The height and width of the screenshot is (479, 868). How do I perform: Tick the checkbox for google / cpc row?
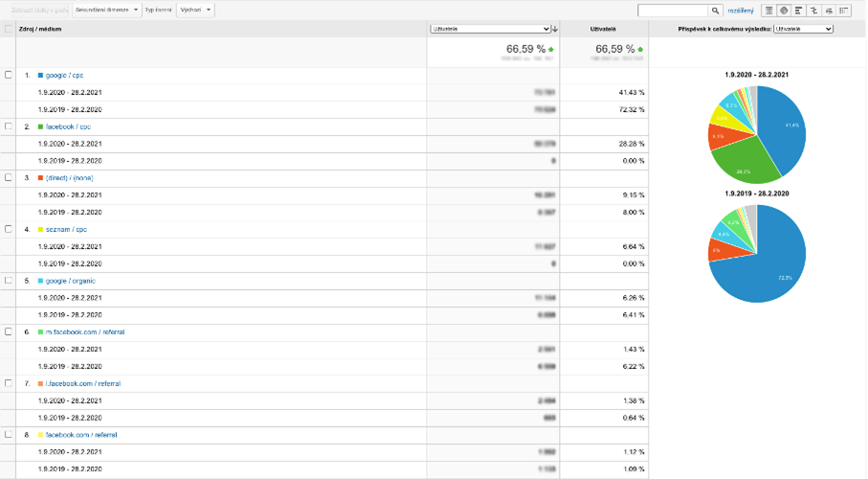[x=9, y=75]
